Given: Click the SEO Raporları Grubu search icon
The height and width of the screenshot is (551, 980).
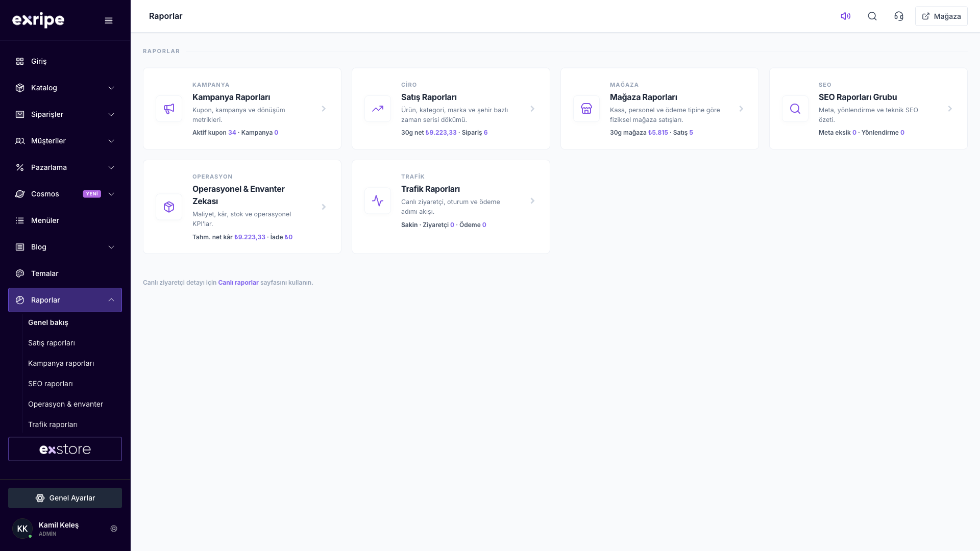Looking at the screenshot, I should click(x=795, y=109).
